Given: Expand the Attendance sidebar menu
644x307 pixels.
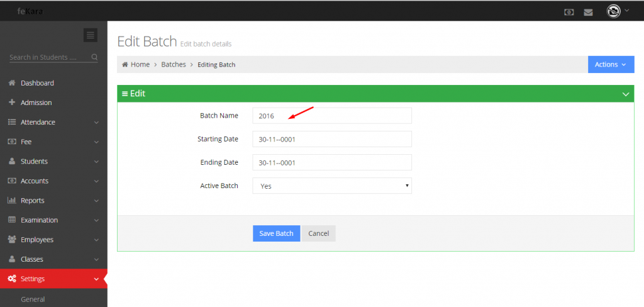Looking at the screenshot, I should coord(53,122).
